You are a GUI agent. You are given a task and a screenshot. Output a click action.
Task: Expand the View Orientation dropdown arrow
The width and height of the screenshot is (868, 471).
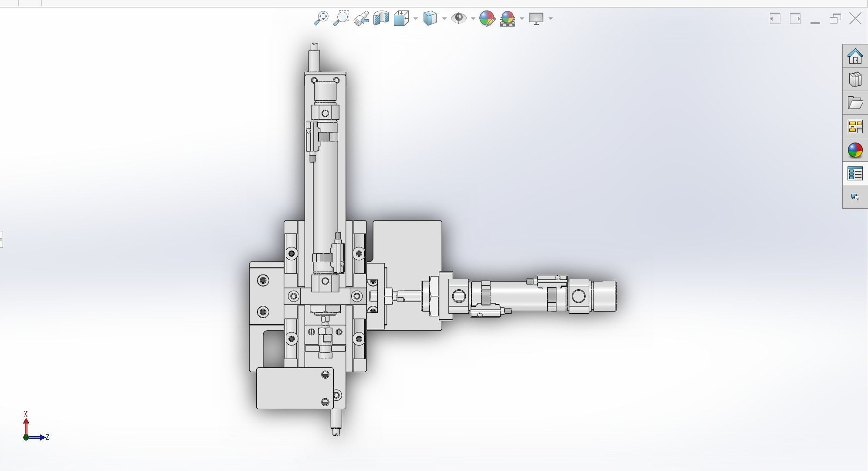[415, 18]
